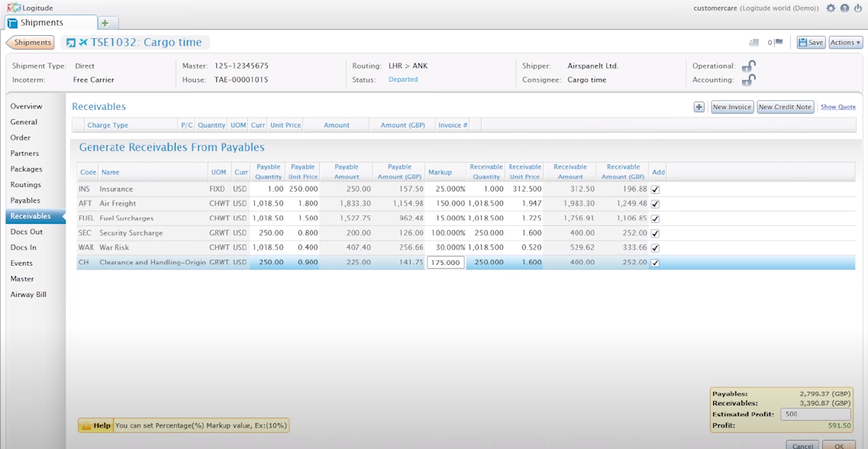This screenshot has height=449, width=868.
Task: Click the Insurance markup 25.000% cell
Action: 445,189
